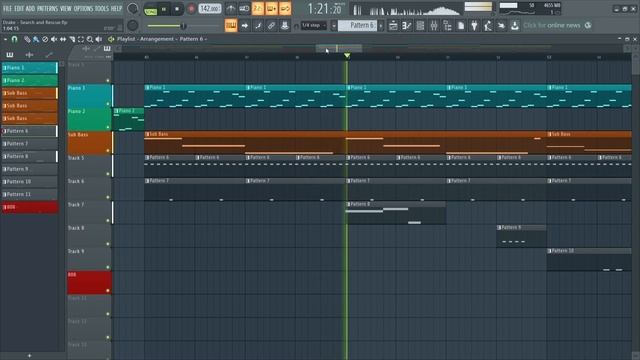Image resolution: width=640 pixels, height=360 pixels.
Task: Click the main volume knob
Action: (x=132, y=9)
